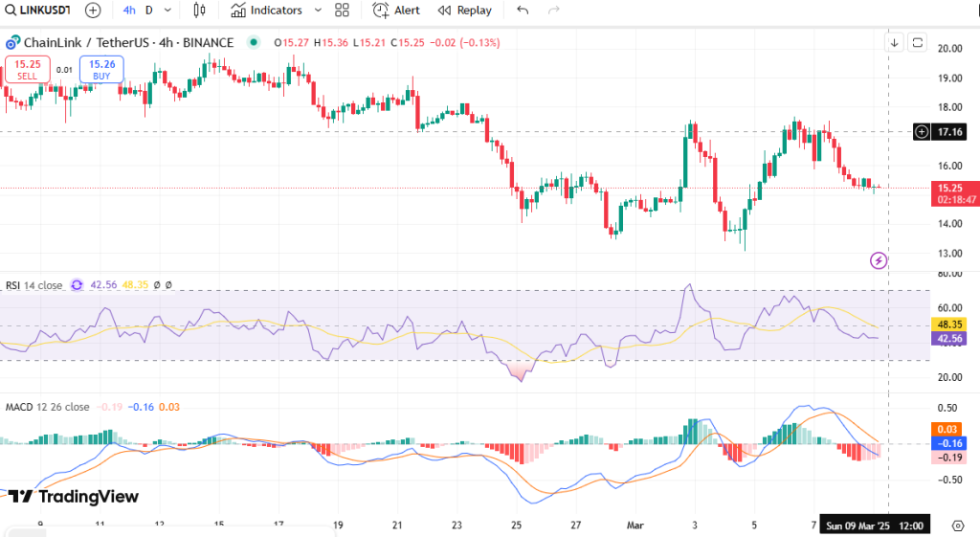Open the layout templates grid icon

click(342, 10)
